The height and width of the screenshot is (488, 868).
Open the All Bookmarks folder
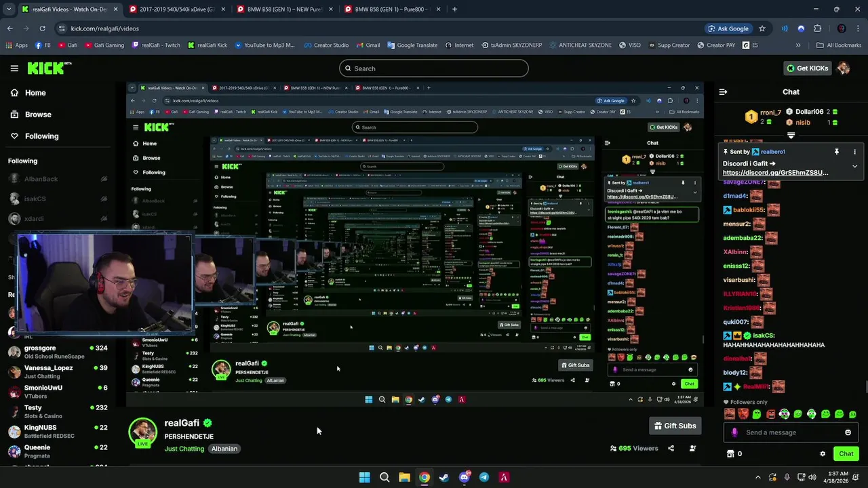(838, 45)
